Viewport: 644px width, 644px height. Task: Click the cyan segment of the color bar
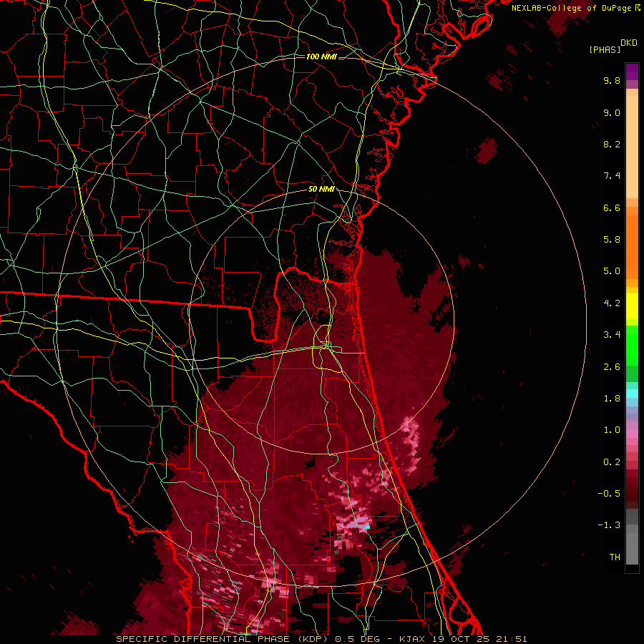632,394
